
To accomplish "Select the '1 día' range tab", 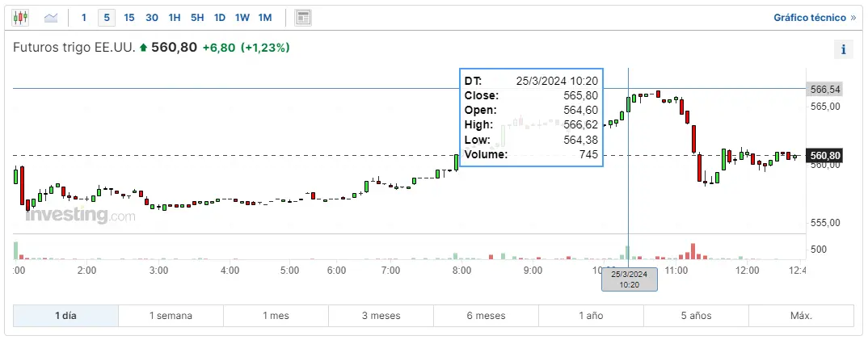I will (x=66, y=316).
